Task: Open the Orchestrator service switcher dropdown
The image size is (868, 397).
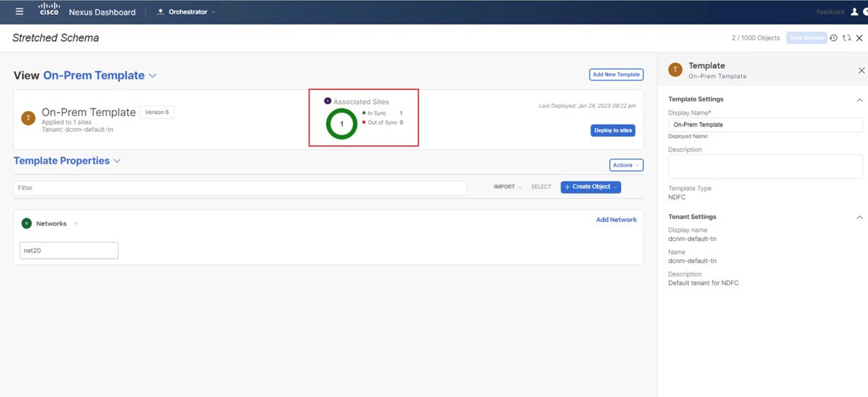Action: point(187,11)
